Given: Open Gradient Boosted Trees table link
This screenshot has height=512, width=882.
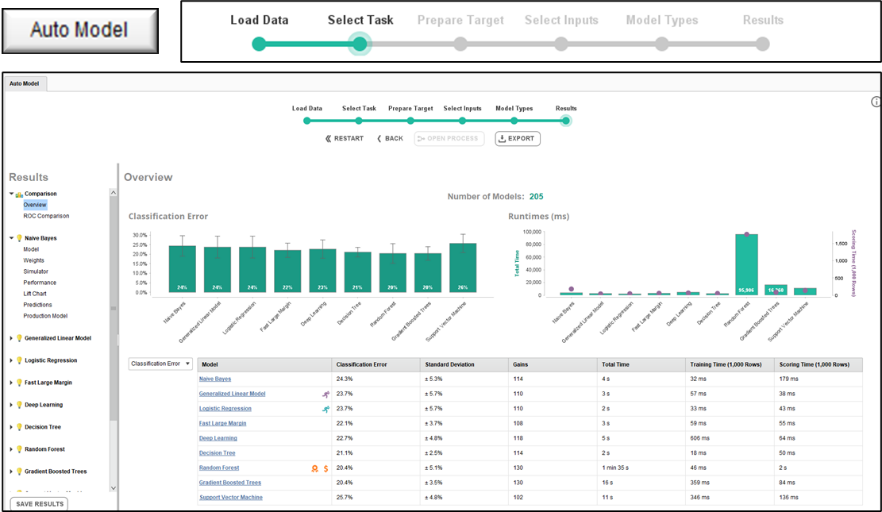Looking at the screenshot, I should coord(230,483).
